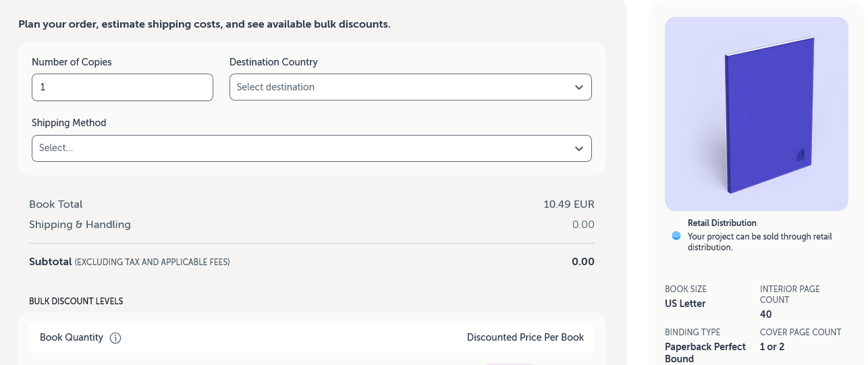Click the Destination Country chevron arrow

[578, 88]
